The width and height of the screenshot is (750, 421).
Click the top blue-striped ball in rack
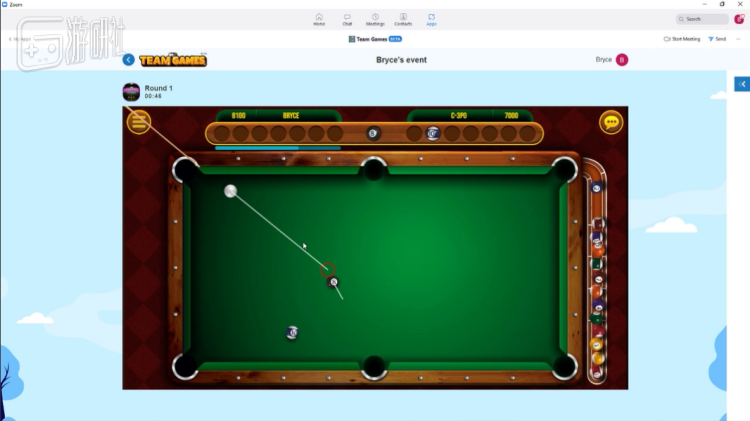[596, 188]
